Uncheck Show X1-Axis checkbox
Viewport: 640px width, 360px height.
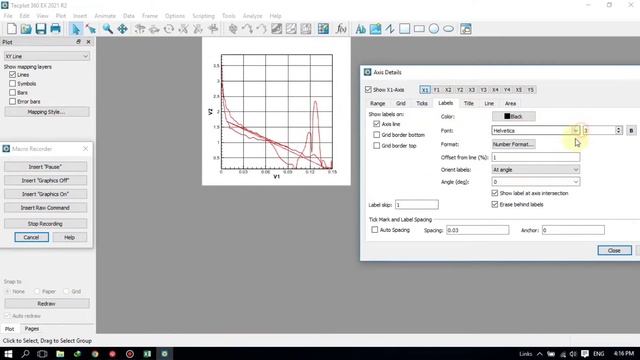[x=368, y=89]
